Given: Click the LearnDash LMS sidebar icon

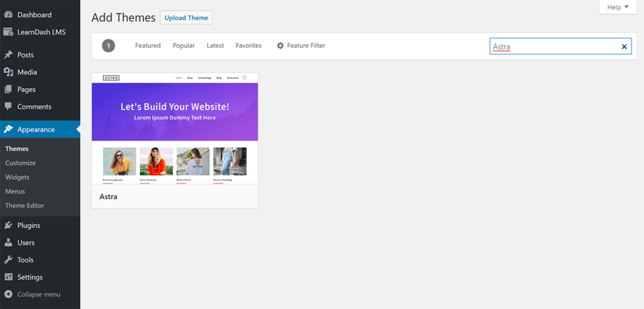Looking at the screenshot, I should click(x=8, y=32).
